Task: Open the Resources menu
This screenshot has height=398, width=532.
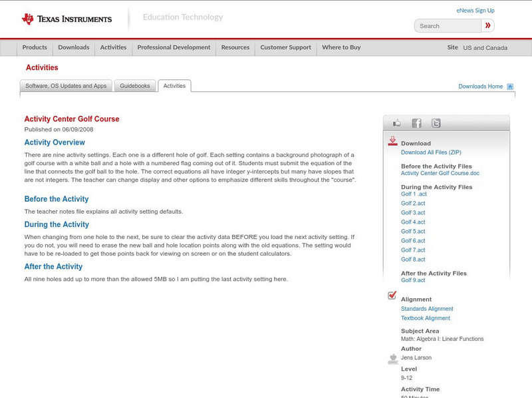Action: tap(235, 47)
